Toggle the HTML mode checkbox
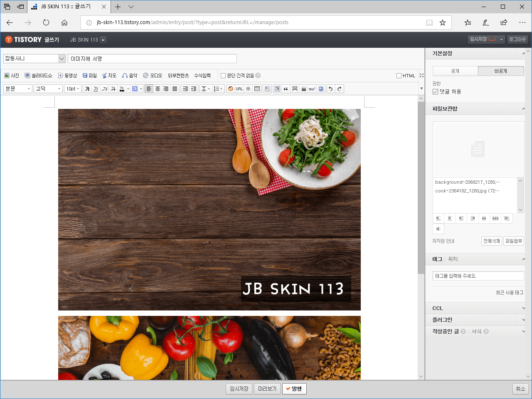The width and height of the screenshot is (532, 399). (399, 76)
